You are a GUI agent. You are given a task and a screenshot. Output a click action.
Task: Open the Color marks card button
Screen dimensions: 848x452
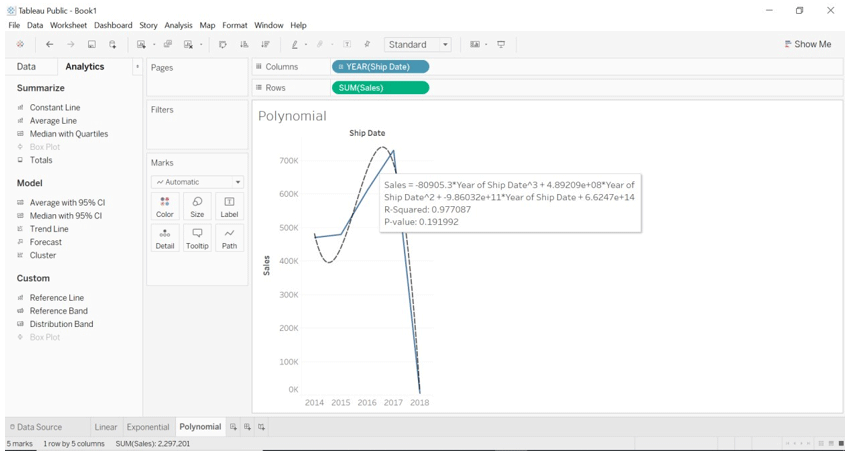point(165,206)
